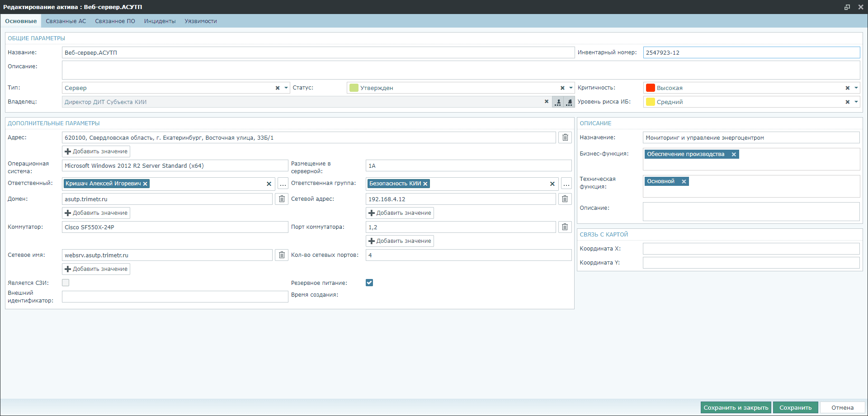Show the Уязвимости tab
The width and height of the screenshot is (868, 416).
click(201, 21)
